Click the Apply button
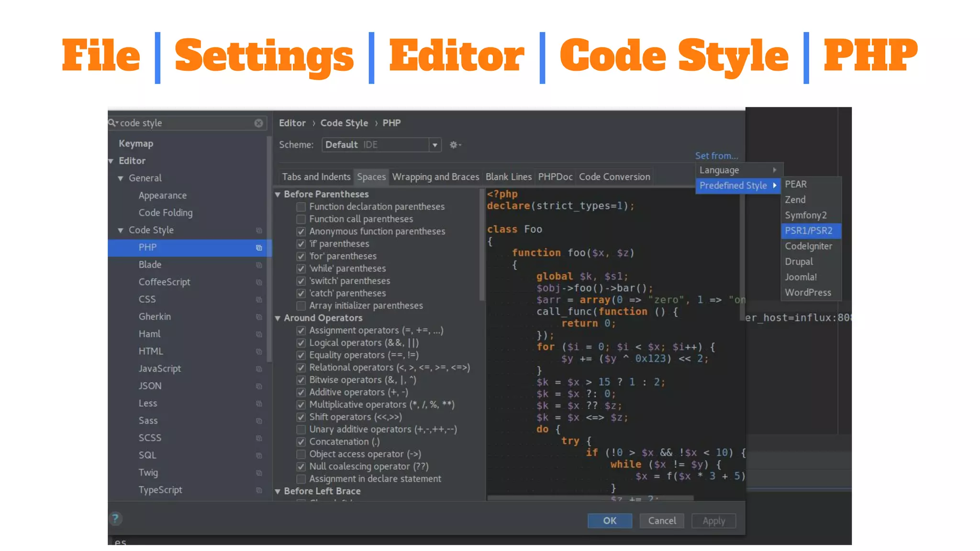This screenshot has height=551, width=980. click(x=713, y=521)
